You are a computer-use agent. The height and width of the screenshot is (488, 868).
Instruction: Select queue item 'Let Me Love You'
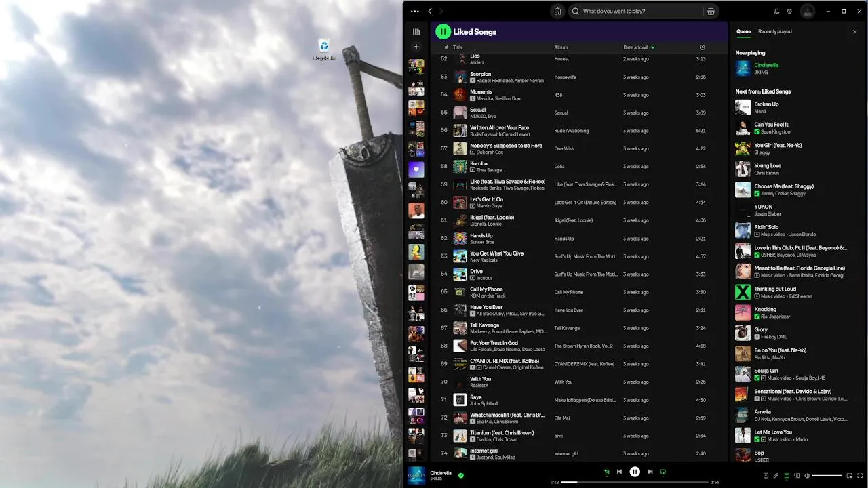796,435
